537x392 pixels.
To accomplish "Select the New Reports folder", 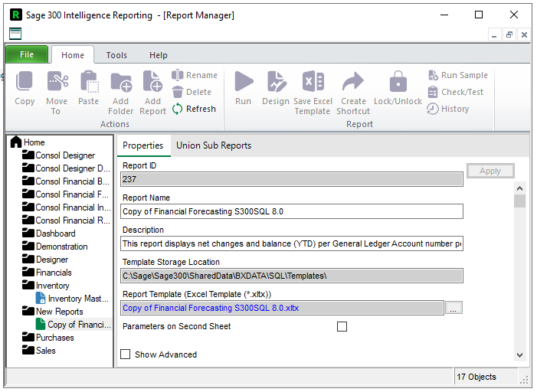I will click(53, 311).
